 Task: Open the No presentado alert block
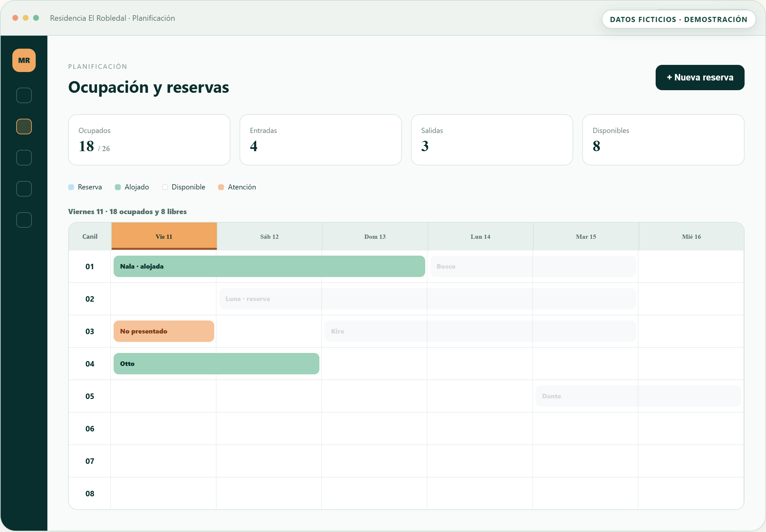pos(164,331)
